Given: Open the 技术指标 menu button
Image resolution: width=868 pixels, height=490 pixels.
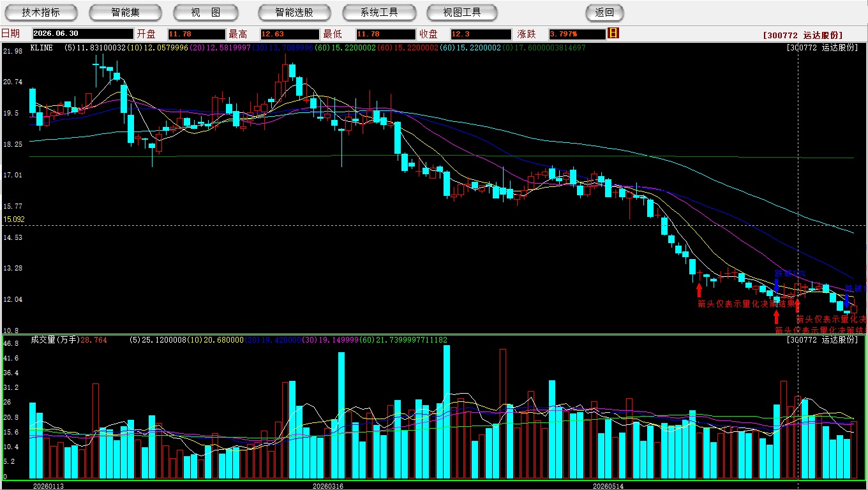Looking at the screenshot, I should (x=41, y=13).
